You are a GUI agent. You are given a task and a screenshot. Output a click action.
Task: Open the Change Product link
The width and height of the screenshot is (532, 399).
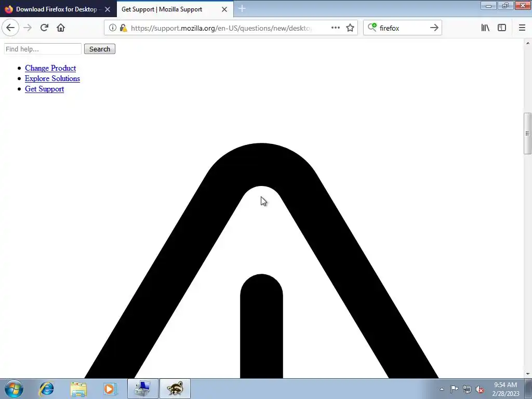(50, 68)
